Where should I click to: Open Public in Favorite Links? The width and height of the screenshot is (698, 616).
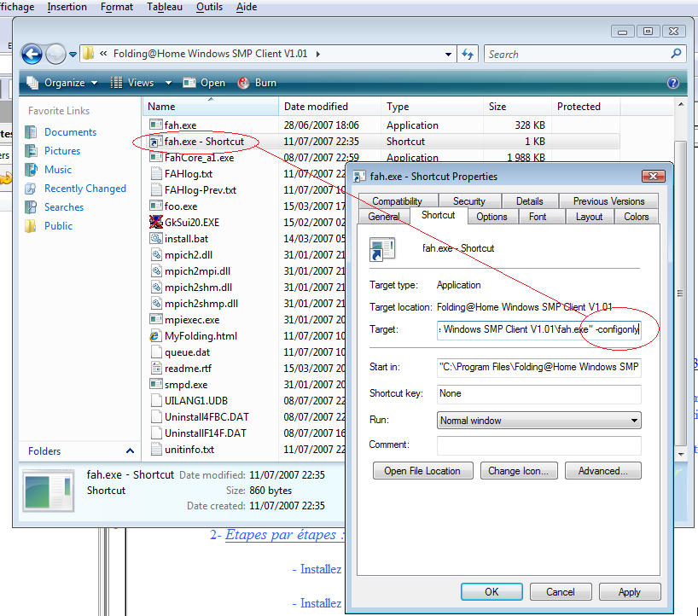(58, 225)
